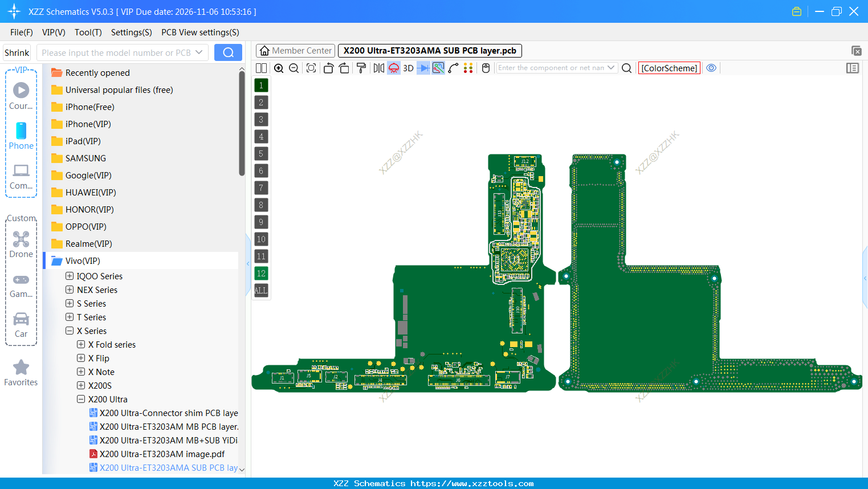
Task: Switch to 3D view mode
Action: pos(407,68)
